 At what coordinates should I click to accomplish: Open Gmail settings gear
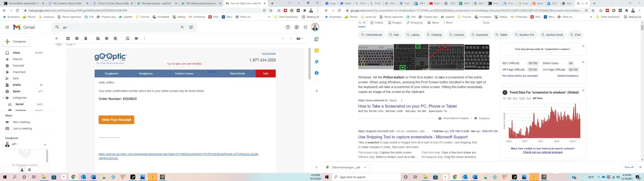point(297,27)
